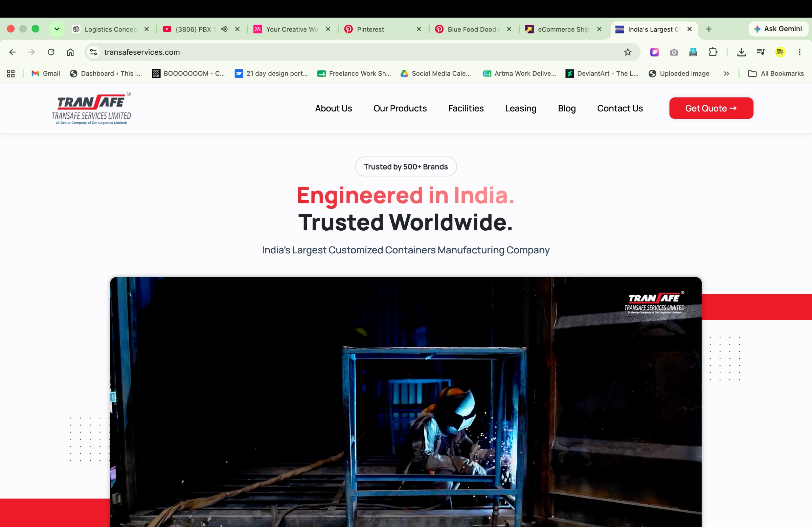Switch to the Pinterest tab

click(383, 29)
